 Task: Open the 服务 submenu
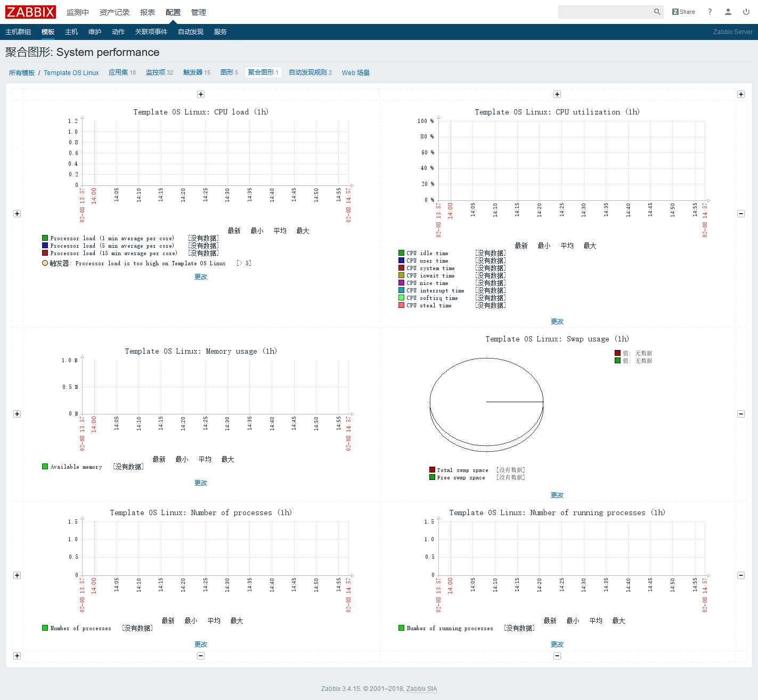tap(221, 32)
